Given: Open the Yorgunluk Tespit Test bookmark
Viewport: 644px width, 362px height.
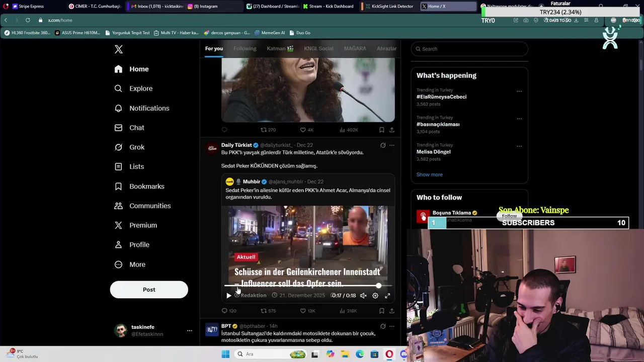Looking at the screenshot, I should [127, 33].
